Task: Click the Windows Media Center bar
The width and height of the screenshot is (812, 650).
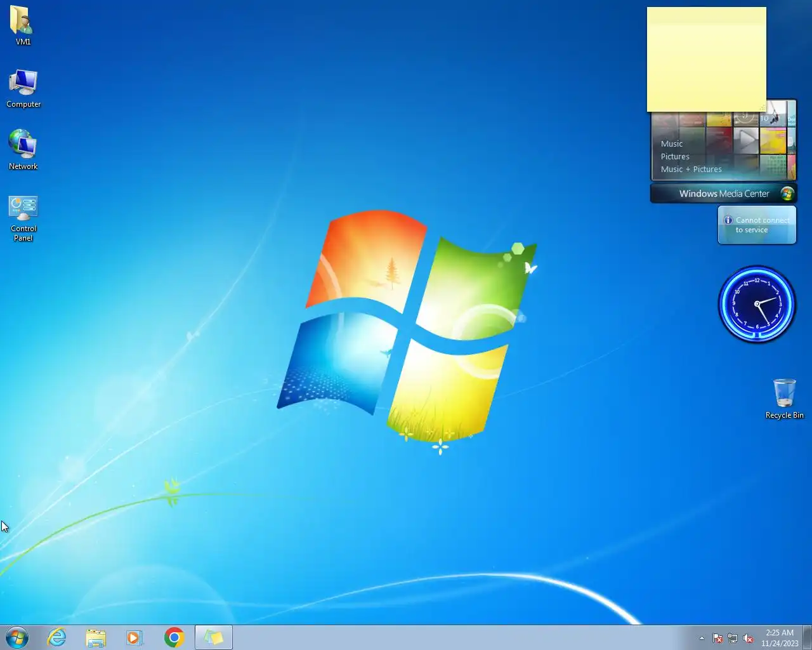Action: point(724,194)
